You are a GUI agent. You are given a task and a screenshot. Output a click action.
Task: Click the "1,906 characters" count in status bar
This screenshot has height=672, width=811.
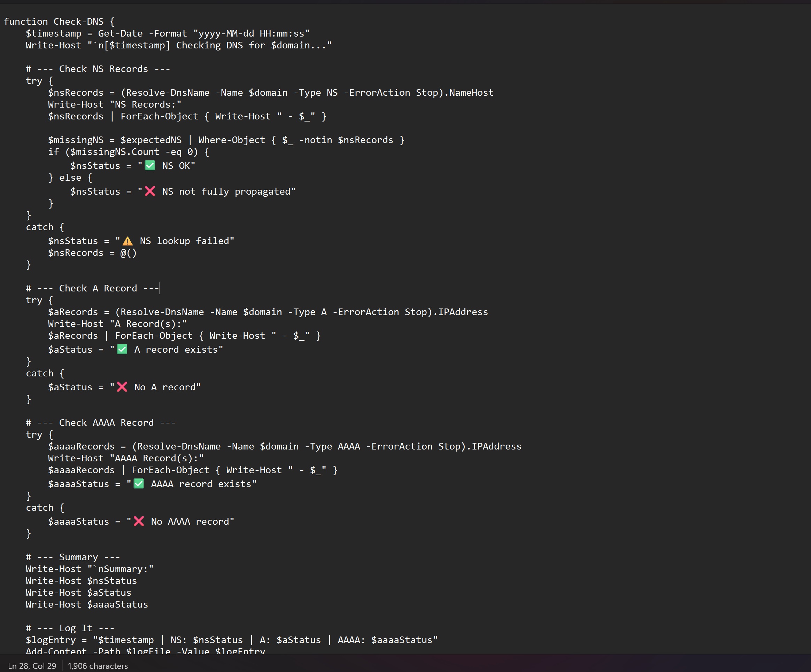coord(98,666)
